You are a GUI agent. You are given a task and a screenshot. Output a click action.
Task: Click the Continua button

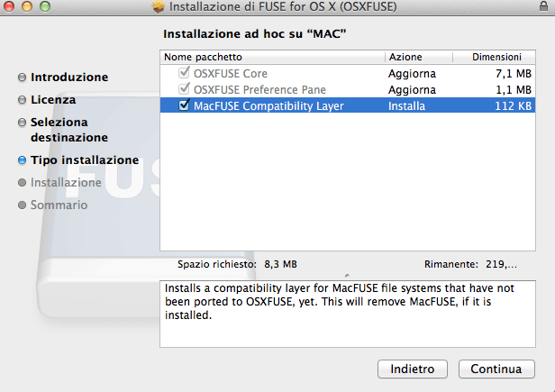[x=496, y=369]
